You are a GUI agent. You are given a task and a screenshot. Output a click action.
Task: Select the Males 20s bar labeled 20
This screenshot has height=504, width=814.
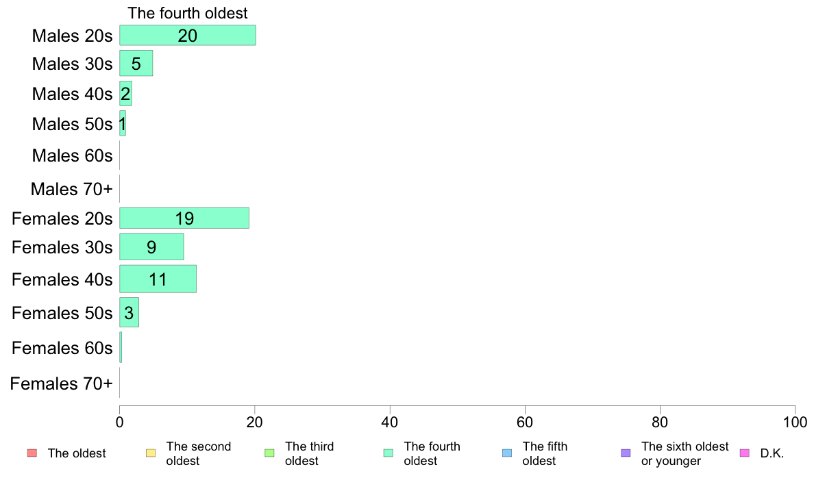[x=188, y=36]
